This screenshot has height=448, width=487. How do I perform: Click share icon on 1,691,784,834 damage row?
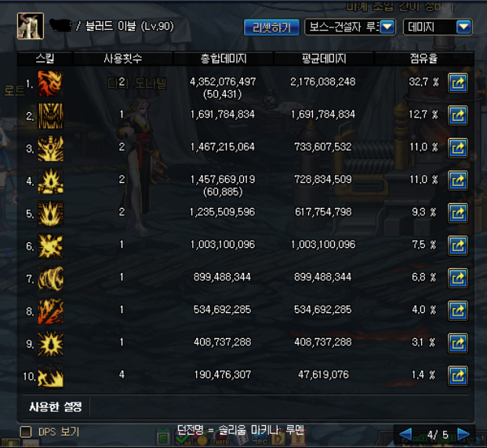[458, 115]
